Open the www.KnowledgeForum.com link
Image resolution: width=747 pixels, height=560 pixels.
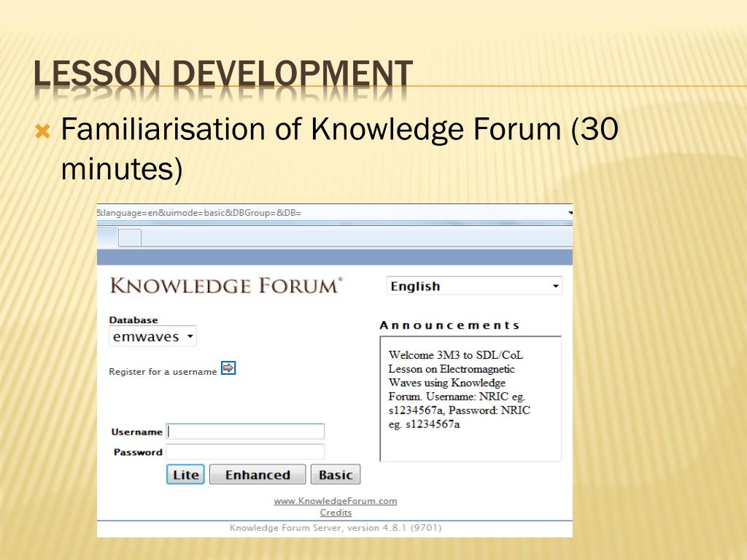tap(336, 501)
